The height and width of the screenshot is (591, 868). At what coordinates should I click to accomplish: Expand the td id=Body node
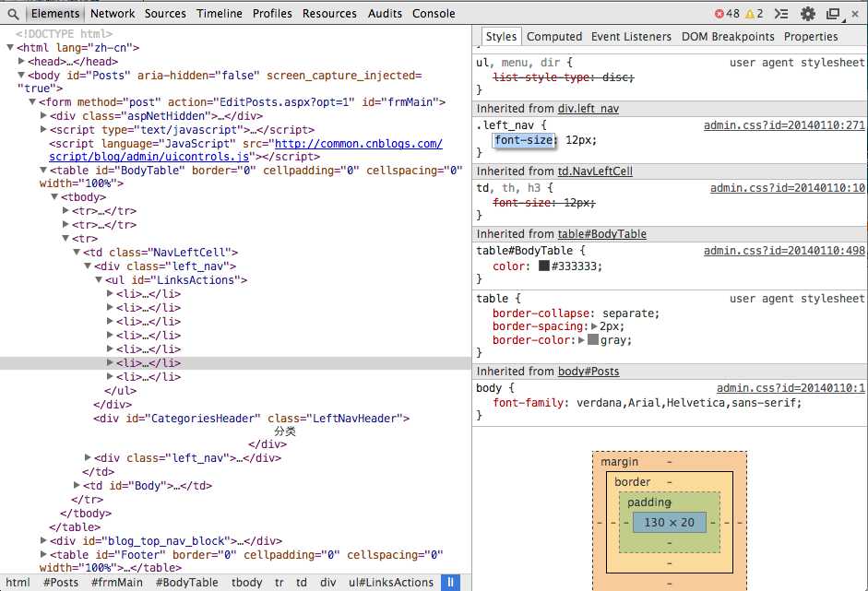[77, 485]
